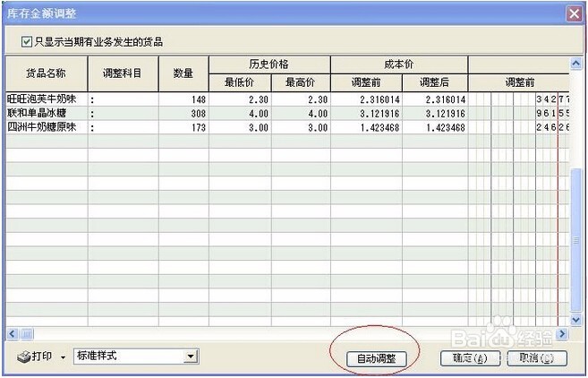Click 最高价 cell 3.00
The width and height of the screenshot is (588, 378).
pyautogui.click(x=301, y=127)
